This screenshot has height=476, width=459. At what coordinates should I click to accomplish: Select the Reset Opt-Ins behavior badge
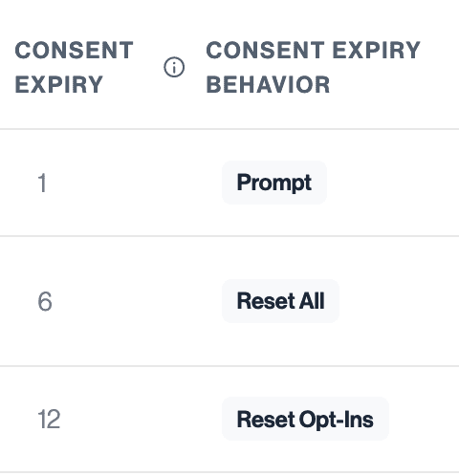[x=305, y=419]
